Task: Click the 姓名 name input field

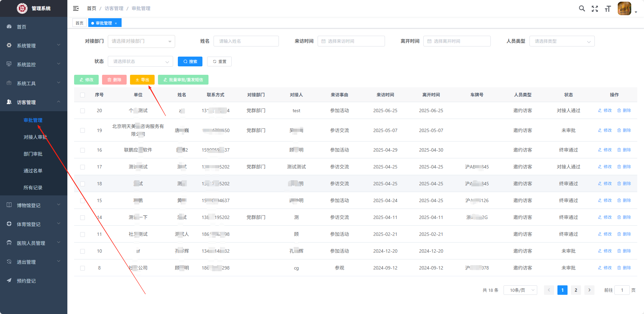Action: pos(246,41)
